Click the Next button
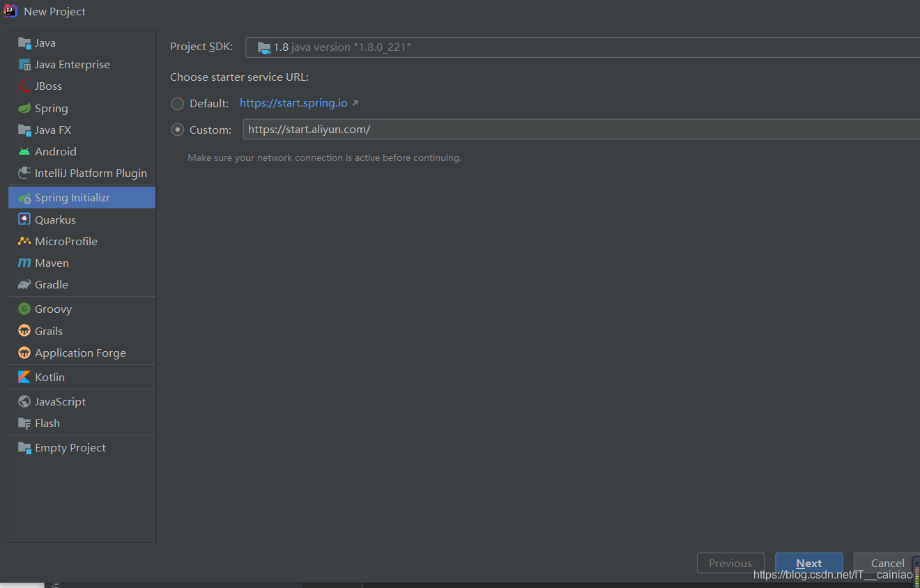The image size is (920, 588). (x=809, y=563)
